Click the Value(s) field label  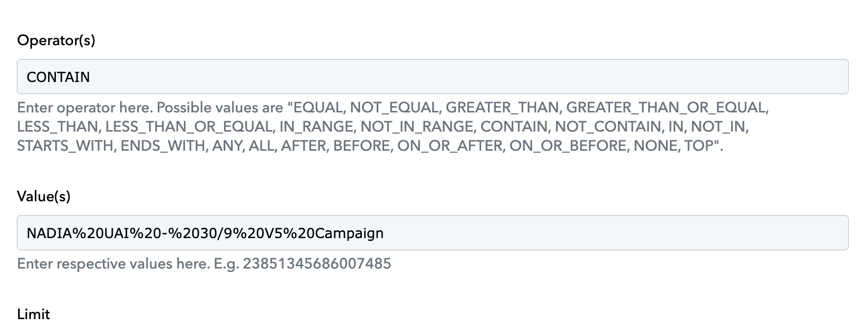(x=44, y=196)
